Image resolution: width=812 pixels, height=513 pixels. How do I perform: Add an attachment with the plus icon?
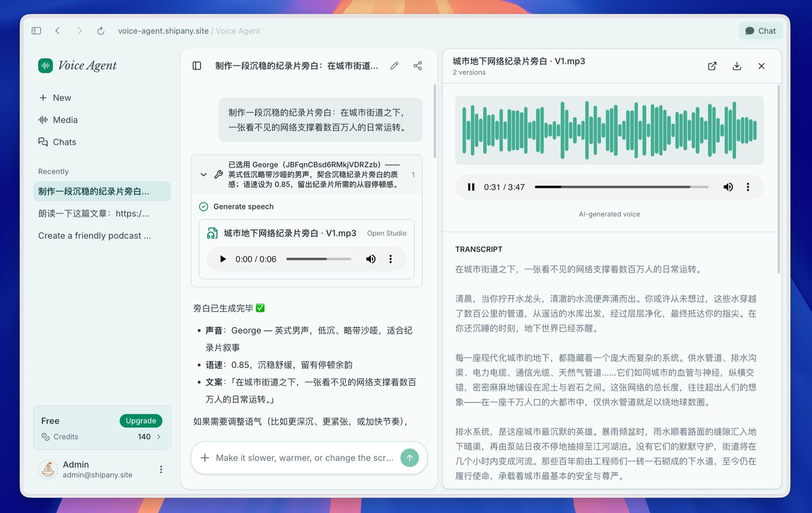[x=205, y=458]
